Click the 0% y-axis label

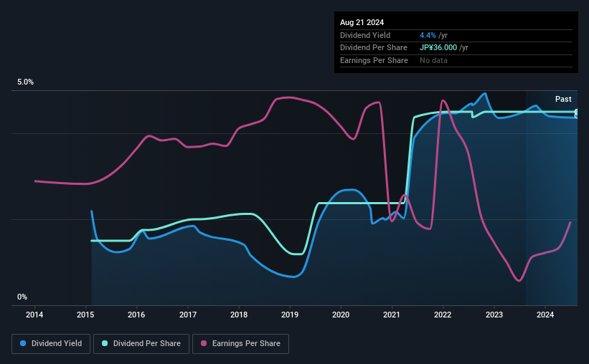coord(22,297)
